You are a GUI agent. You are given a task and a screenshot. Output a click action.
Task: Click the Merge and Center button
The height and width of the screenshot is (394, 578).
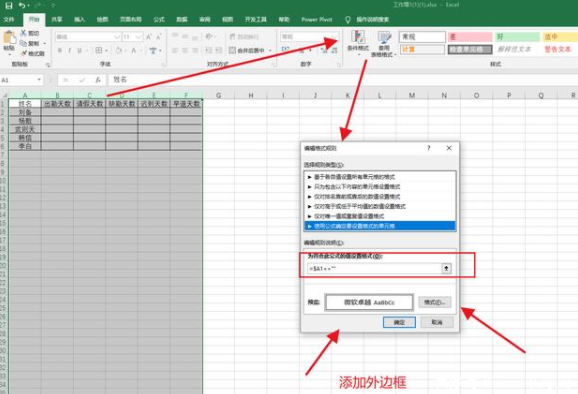(246, 50)
